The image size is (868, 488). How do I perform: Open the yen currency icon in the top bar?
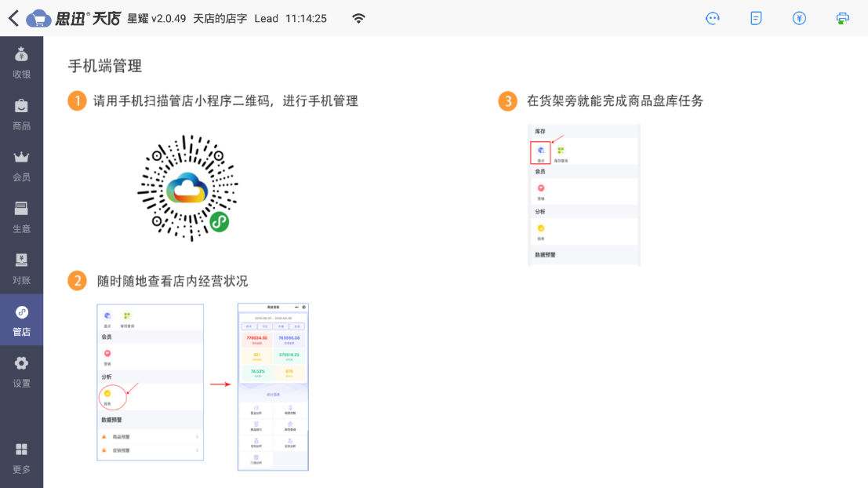point(799,18)
